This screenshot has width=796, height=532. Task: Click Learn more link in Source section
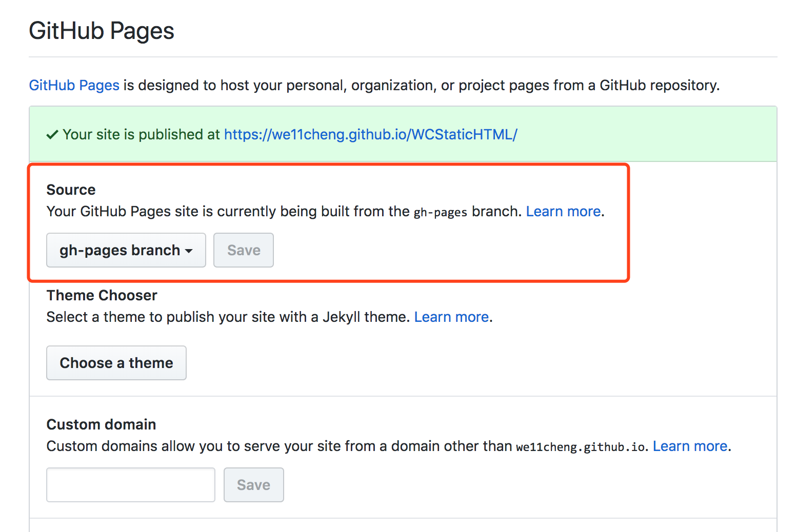563,211
